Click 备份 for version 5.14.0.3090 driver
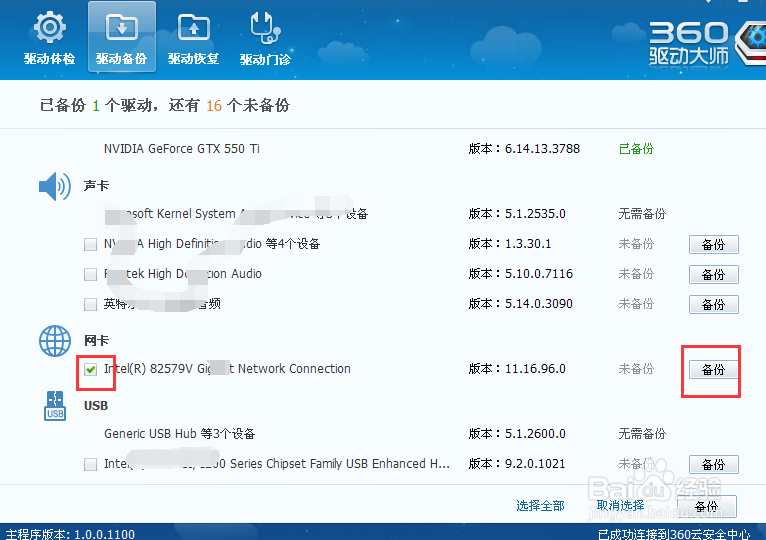This screenshot has width=766, height=540. (x=713, y=304)
